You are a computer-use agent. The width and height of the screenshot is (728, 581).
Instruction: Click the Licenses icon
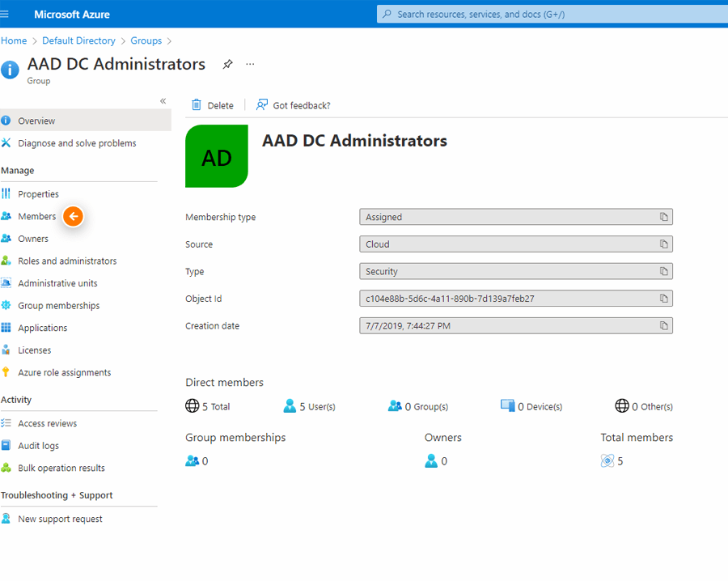tap(6, 350)
